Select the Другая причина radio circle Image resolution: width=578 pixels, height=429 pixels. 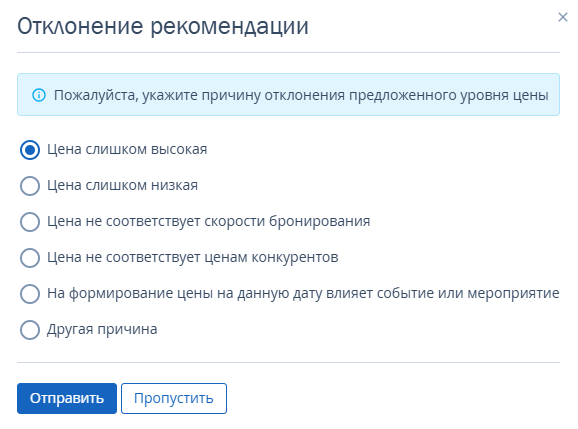(x=30, y=329)
